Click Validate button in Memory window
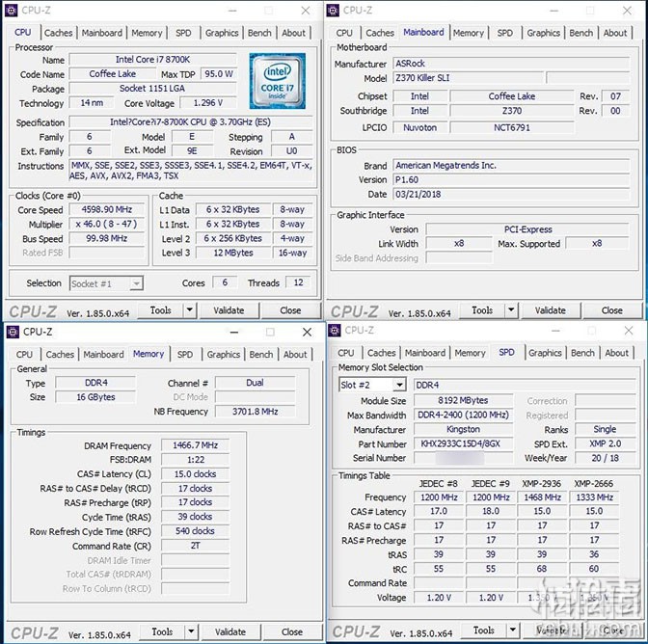This screenshot has width=648, height=644. pyautogui.click(x=230, y=631)
